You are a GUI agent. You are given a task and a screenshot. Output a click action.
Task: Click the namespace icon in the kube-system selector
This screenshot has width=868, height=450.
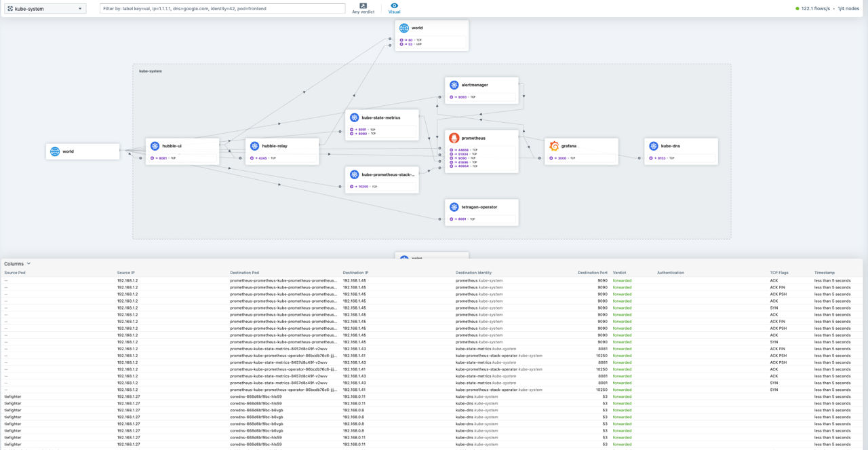pyautogui.click(x=9, y=9)
